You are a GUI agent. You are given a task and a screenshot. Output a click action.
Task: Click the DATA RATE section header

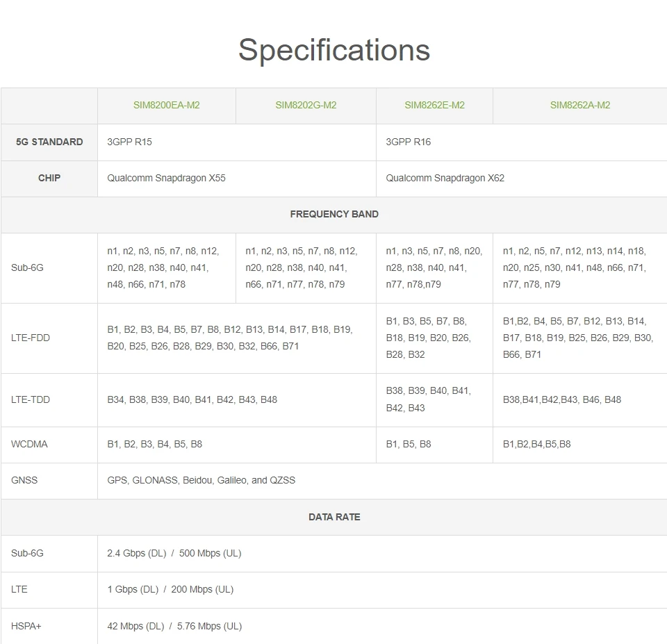point(334,517)
